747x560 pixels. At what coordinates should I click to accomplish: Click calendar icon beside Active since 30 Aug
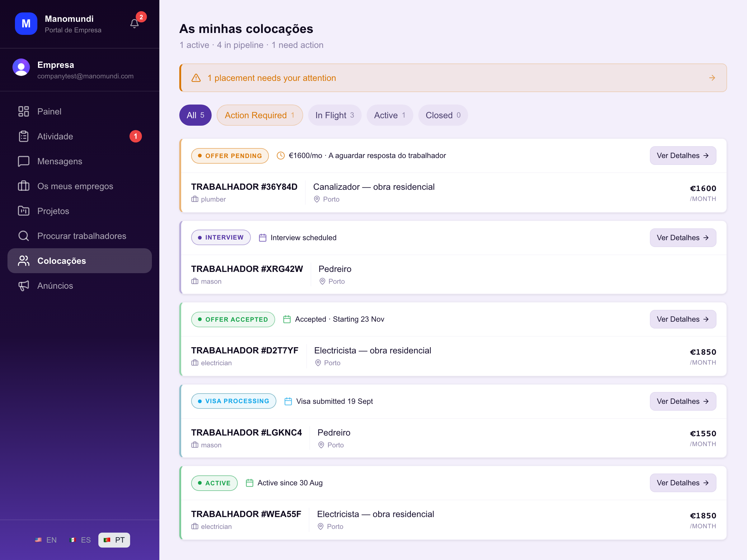250,483
